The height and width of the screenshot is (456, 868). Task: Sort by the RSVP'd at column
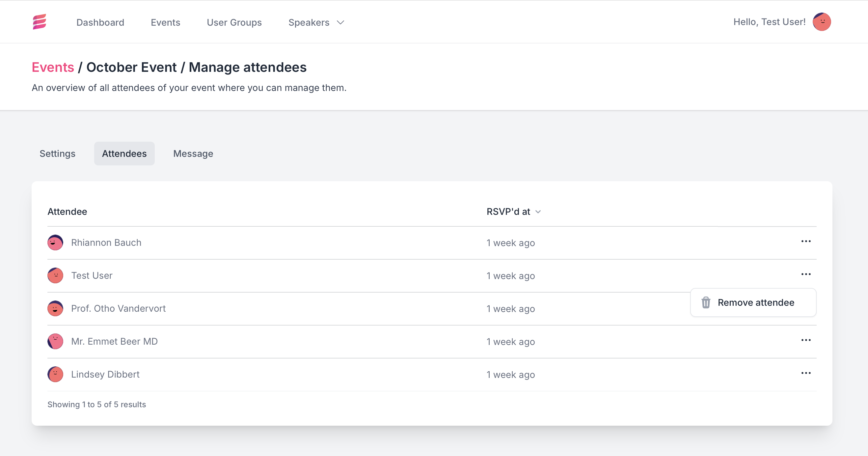coord(508,212)
